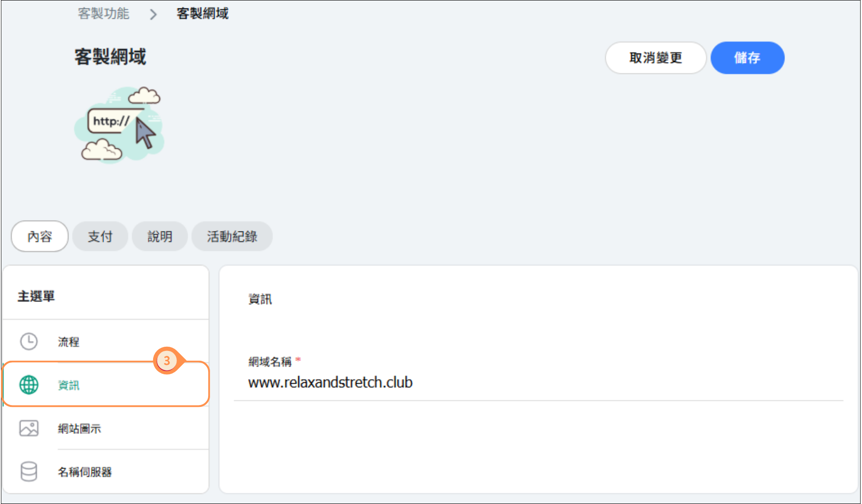Click the http:// cloud illustration
The height and width of the screenshot is (504, 862).
(x=119, y=125)
